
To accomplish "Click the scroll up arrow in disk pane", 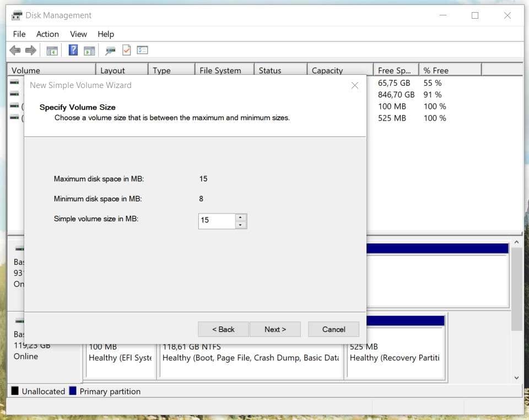I will [x=516, y=242].
